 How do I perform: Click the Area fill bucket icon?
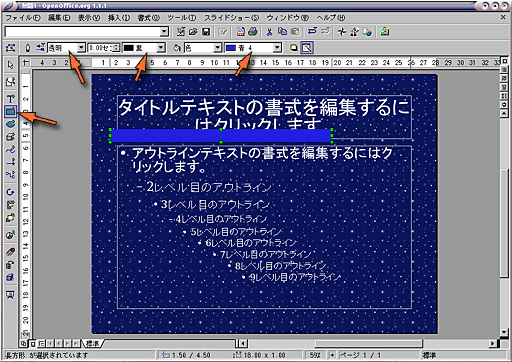(176, 48)
